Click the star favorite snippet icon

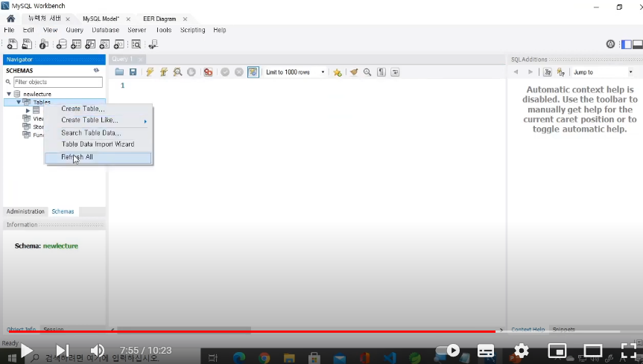click(338, 72)
